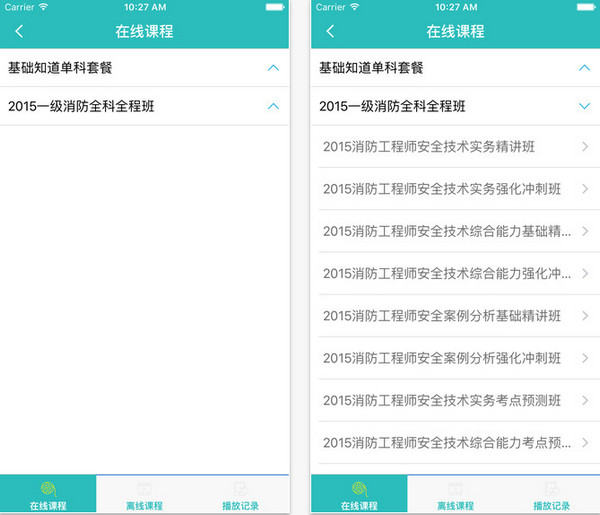Open 2015消防工程师安全案例分析强化冲刺班 course
Image resolution: width=600 pixels, height=515 pixels.
pyautogui.click(x=456, y=358)
